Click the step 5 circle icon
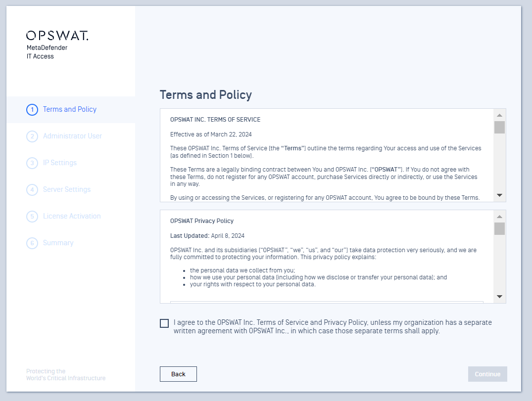The width and height of the screenshot is (532, 401). point(32,216)
